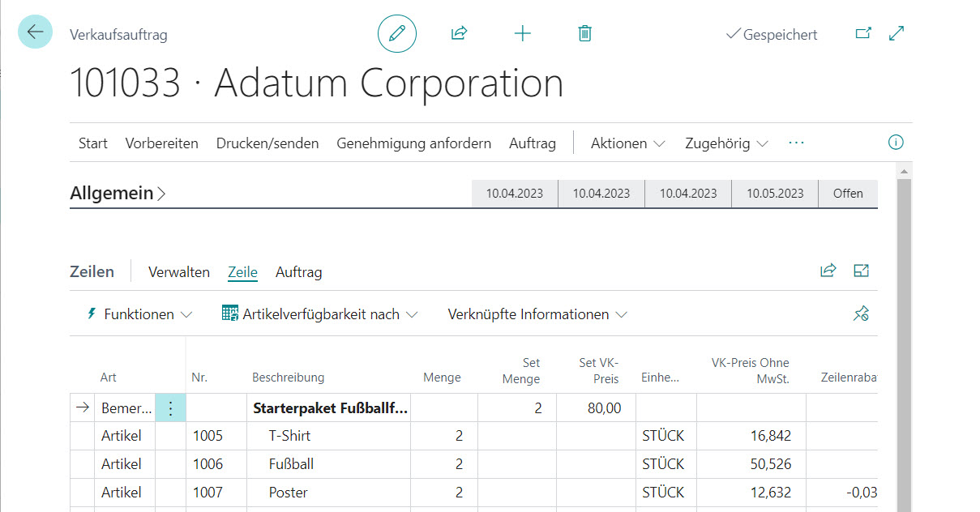Select Auftrag tab in Zeilen section
The height and width of the screenshot is (512, 980).
[299, 272]
